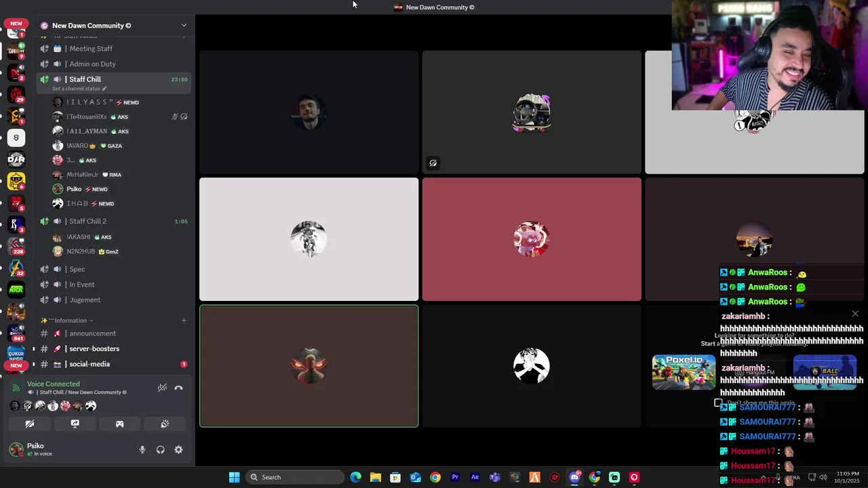This screenshot has height=488, width=868.
Task: Open File Explorer from the taskbar
Action: click(376, 477)
